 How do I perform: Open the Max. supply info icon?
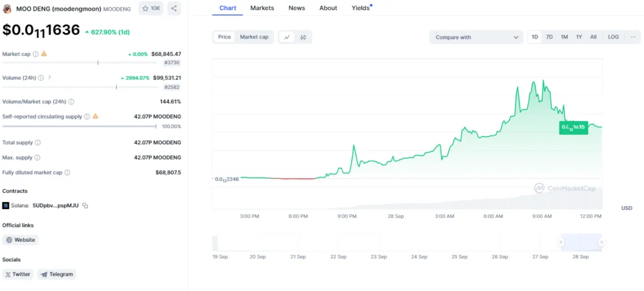point(37,157)
